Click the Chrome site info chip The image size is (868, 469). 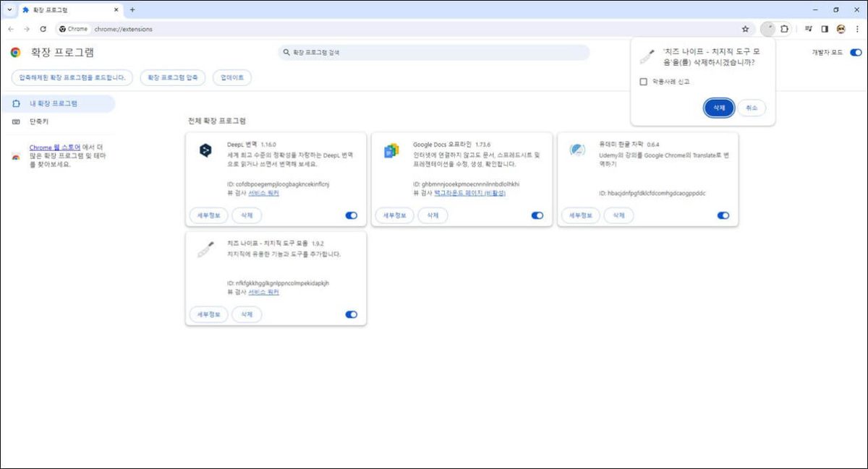[73, 29]
